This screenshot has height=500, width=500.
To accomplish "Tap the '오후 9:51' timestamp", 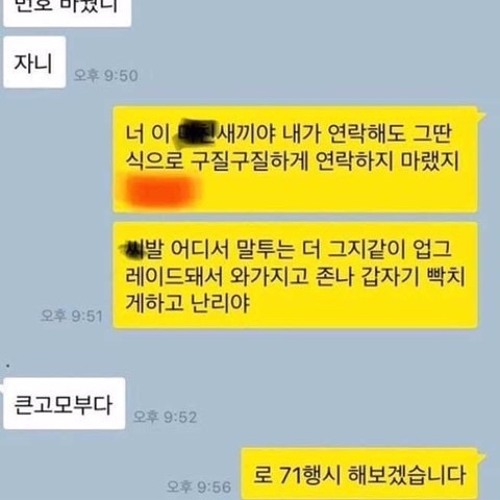I will pyautogui.click(x=71, y=316).
